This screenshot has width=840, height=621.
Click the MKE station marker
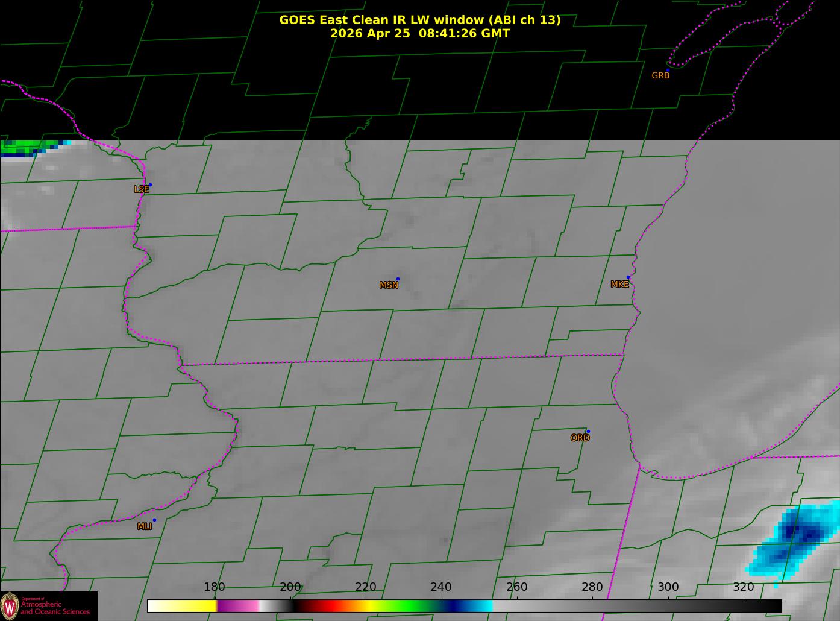[x=628, y=277]
